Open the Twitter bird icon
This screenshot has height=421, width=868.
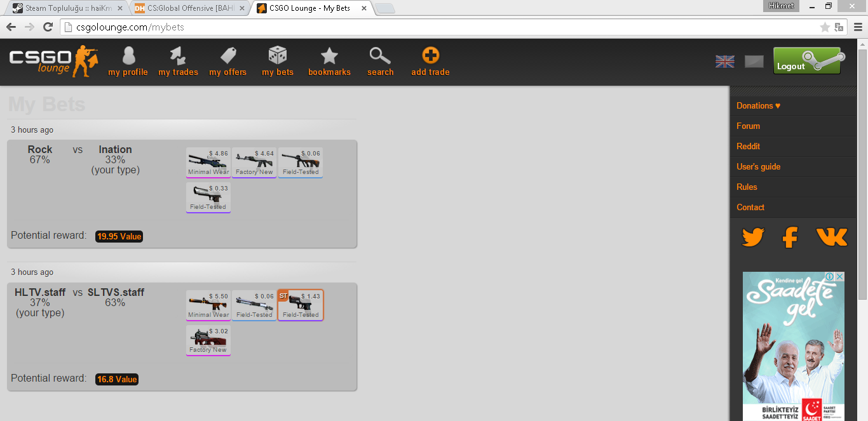[x=753, y=237]
